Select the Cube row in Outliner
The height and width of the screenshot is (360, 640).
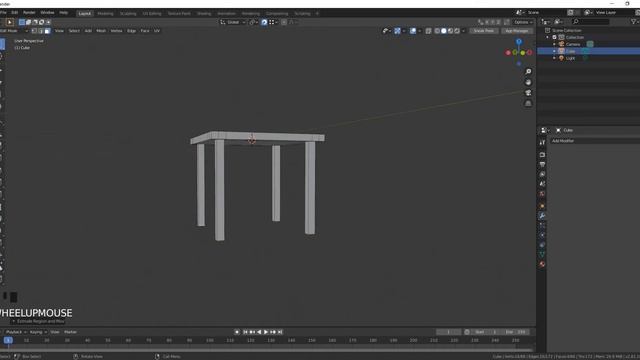click(589, 51)
